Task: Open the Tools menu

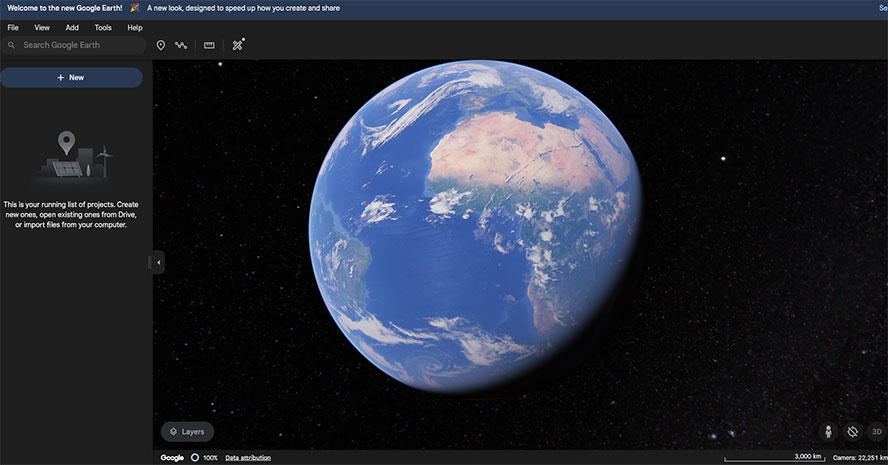Action: coord(103,27)
